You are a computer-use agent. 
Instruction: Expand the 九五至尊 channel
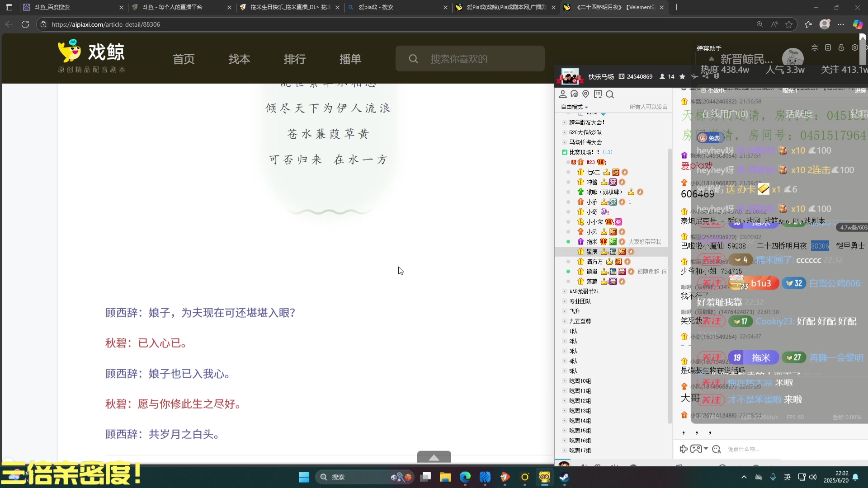(580, 321)
